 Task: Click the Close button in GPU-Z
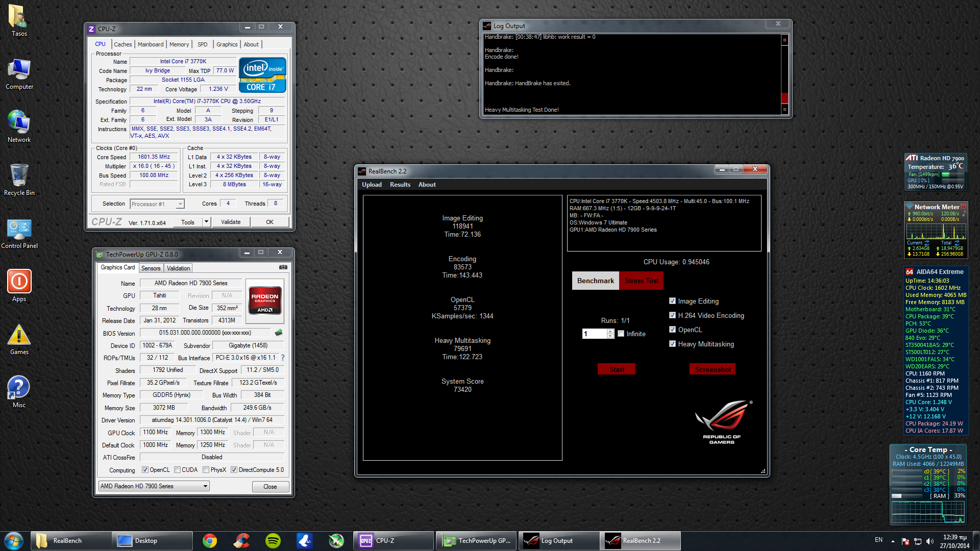(270, 487)
